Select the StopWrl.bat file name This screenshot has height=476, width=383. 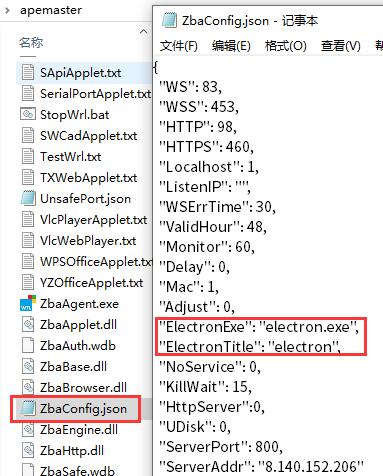coord(75,115)
